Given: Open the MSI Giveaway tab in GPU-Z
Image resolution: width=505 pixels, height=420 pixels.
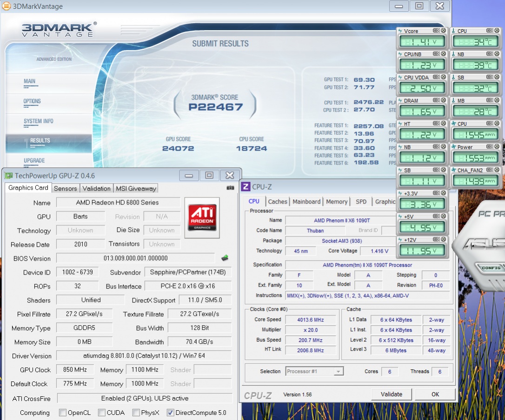Looking at the screenshot, I should pyautogui.click(x=136, y=188).
